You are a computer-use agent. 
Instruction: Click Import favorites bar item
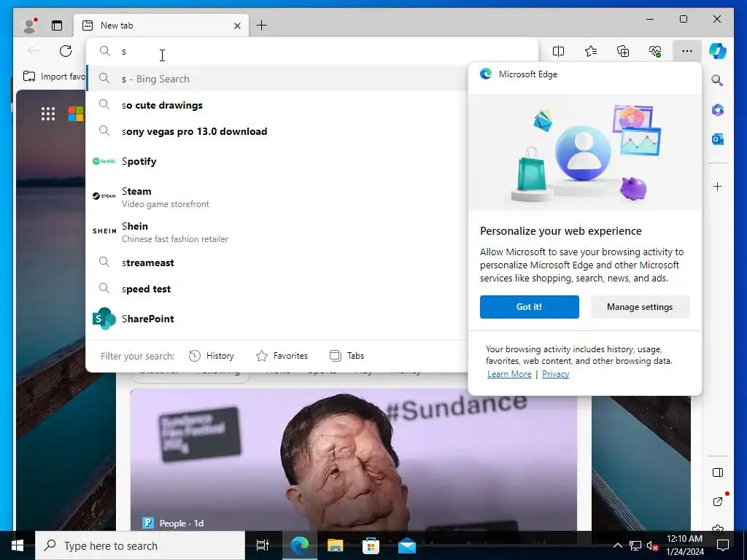click(54, 76)
